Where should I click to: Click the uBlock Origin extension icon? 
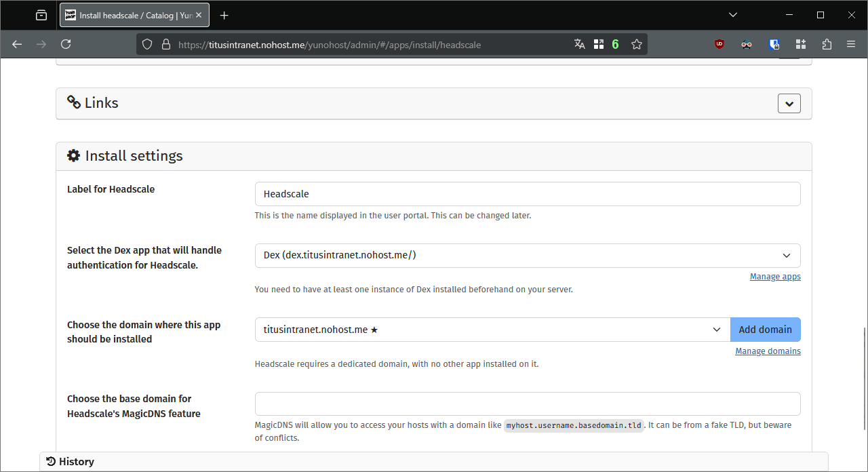click(719, 44)
